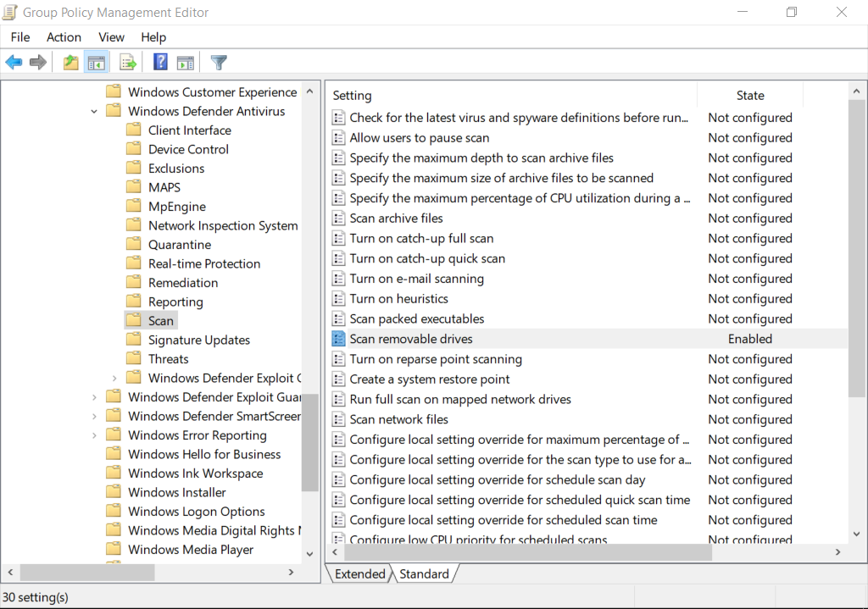Select the Real-time Protection folder
This screenshot has height=609, width=868.
pyautogui.click(x=204, y=263)
